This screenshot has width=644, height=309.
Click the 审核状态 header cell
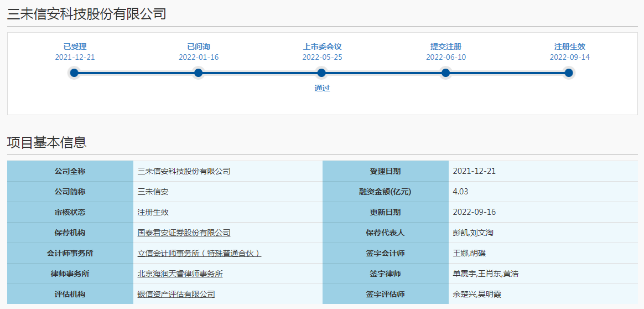[70, 212]
